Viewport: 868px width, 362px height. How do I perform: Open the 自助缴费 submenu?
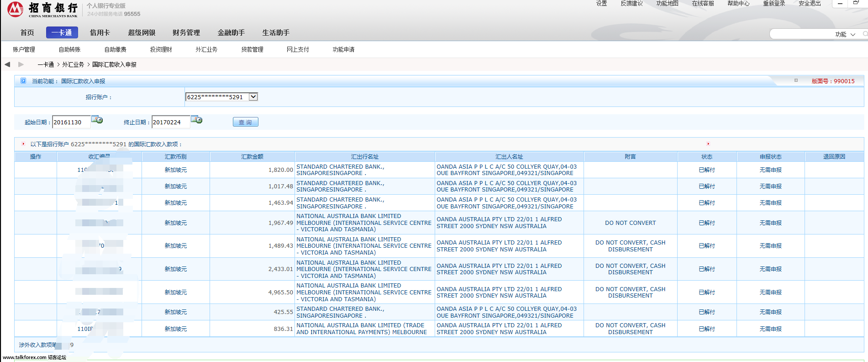click(x=116, y=49)
